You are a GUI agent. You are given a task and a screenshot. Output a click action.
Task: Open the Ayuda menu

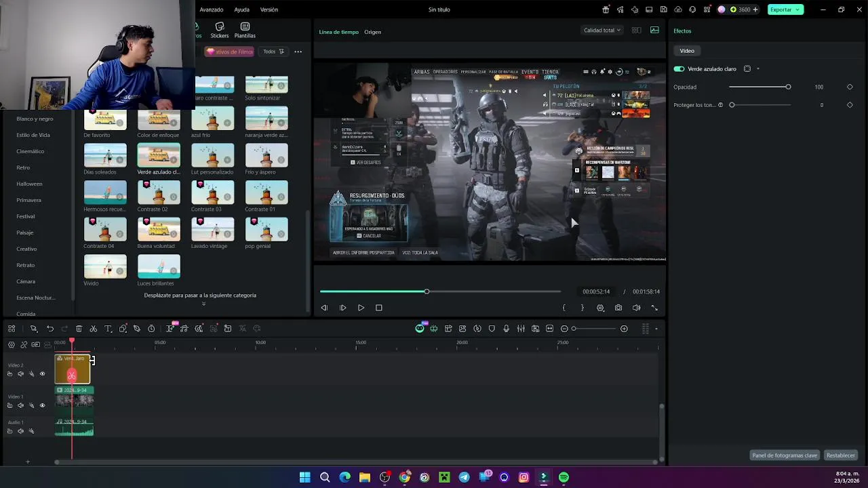(241, 9)
